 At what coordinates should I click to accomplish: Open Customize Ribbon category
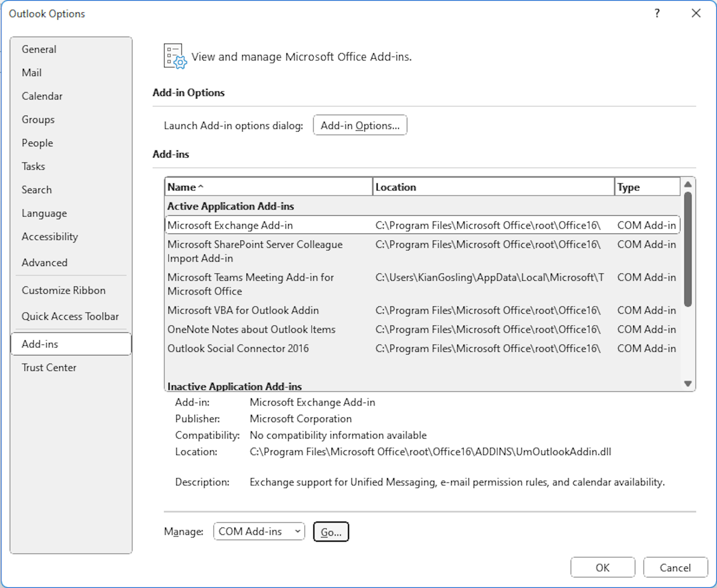(x=71, y=290)
